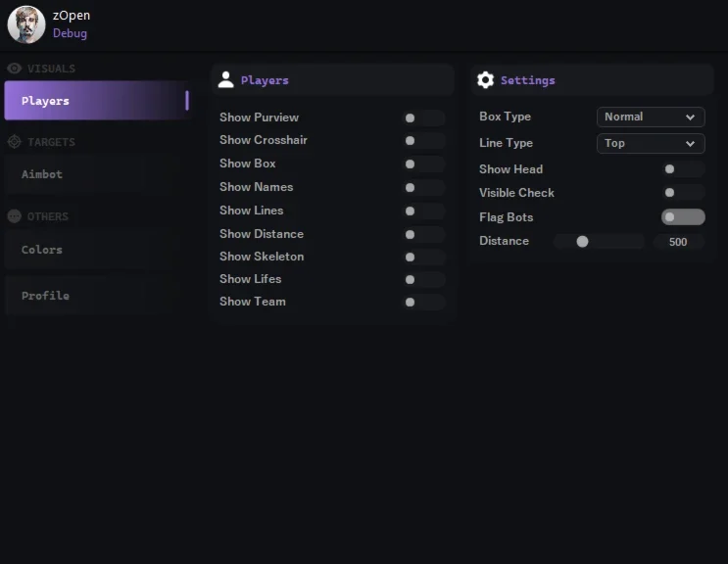Image resolution: width=728 pixels, height=564 pixels.
Task: Toggle Show Crosshair switch
Action: click(424, 141)
